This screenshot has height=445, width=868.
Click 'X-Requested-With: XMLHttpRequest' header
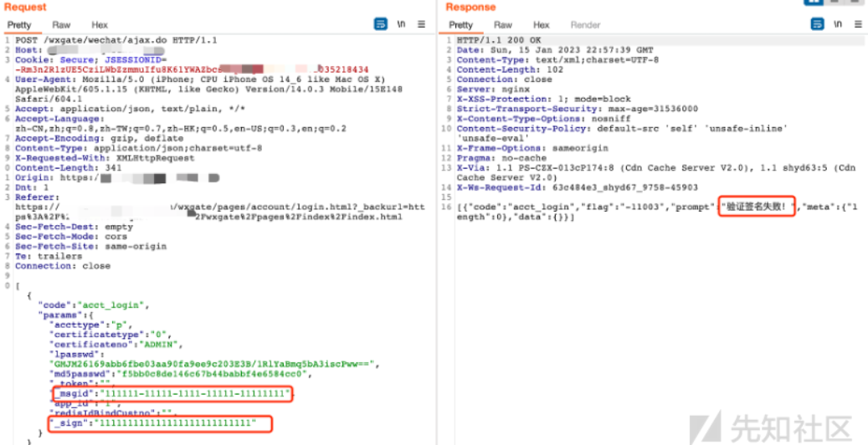105,158
